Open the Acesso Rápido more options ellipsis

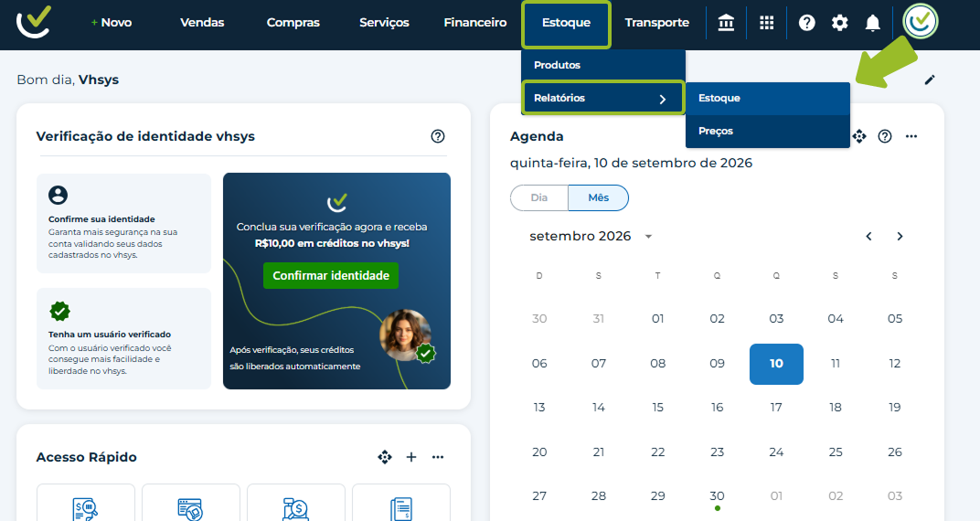[x=438, y=457]
